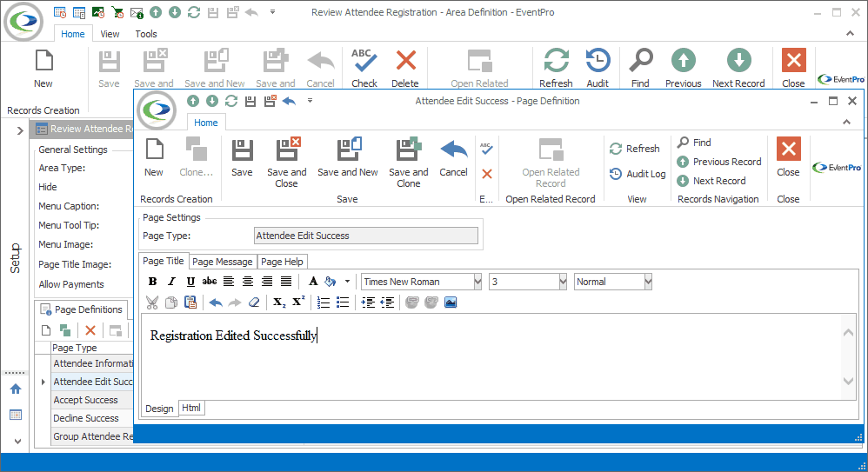Select the Page Title tab

coord(164,261)
